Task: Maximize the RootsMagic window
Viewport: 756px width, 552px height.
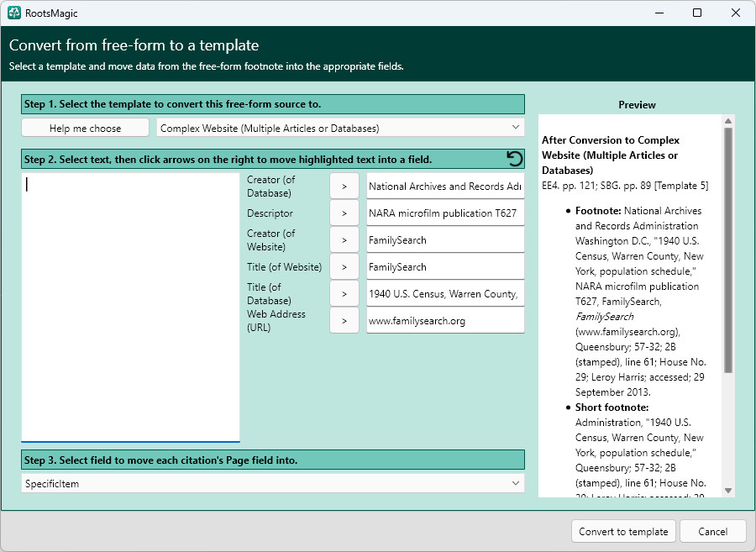Action: pyautogui.click(x=697, y=13)
